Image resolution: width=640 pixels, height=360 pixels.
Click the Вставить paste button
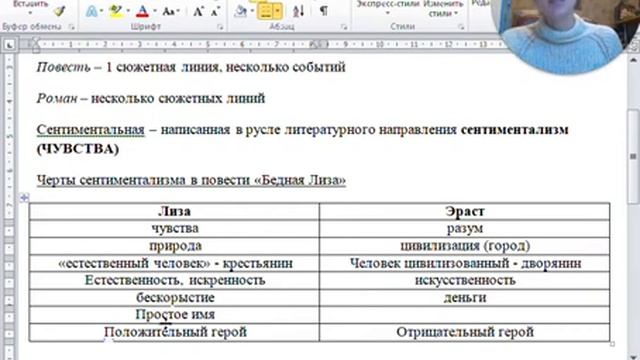point(31,4)
